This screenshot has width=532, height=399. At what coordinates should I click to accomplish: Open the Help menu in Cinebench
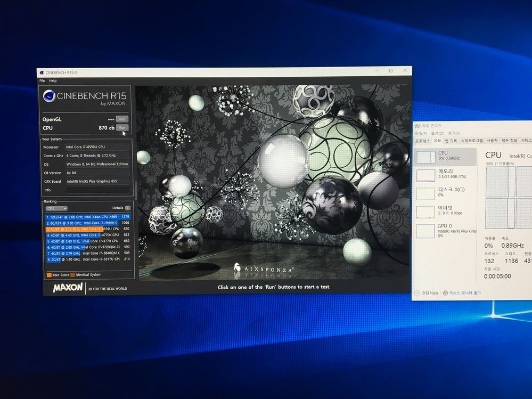(53, 81)
